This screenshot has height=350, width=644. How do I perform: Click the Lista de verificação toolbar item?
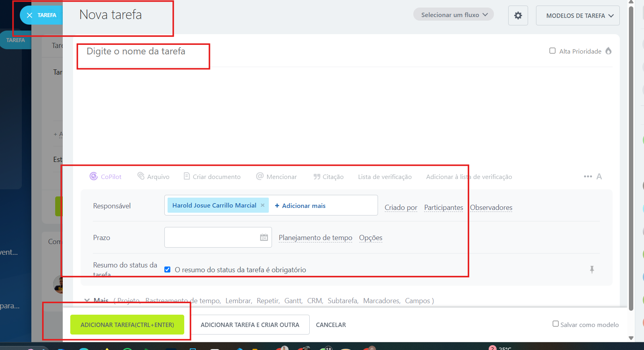coord(384,177)
